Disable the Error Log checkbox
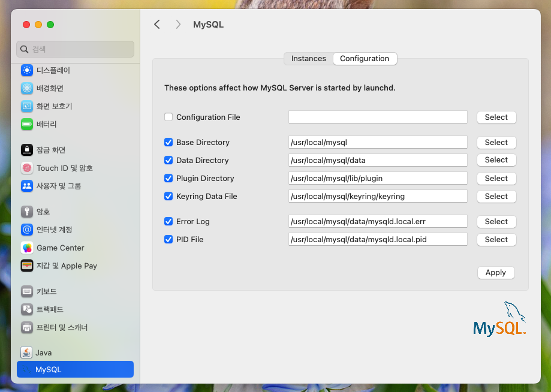 coord(168,221)
